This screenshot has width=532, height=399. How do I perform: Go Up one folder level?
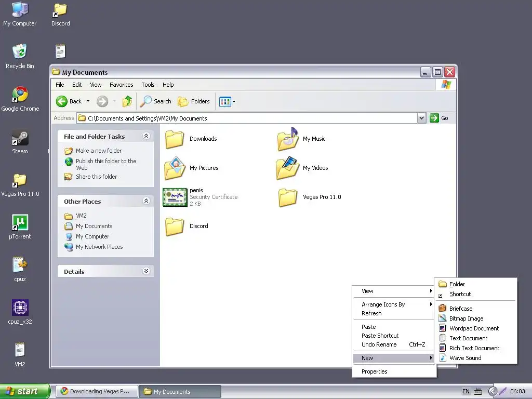(127, 101)
